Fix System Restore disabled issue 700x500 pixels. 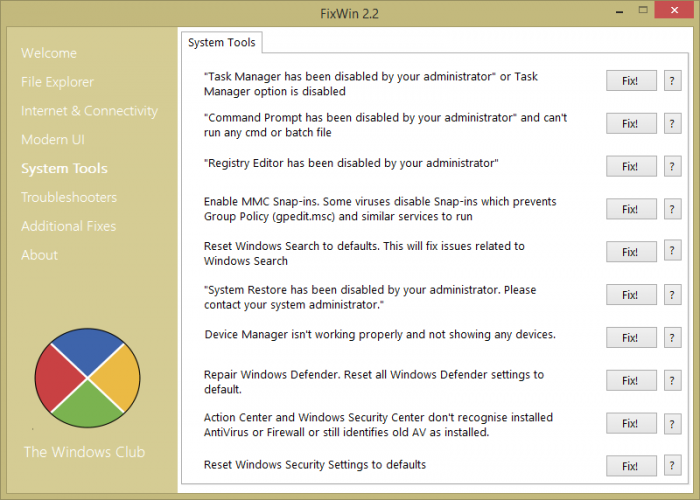click(x=631, y=295)
